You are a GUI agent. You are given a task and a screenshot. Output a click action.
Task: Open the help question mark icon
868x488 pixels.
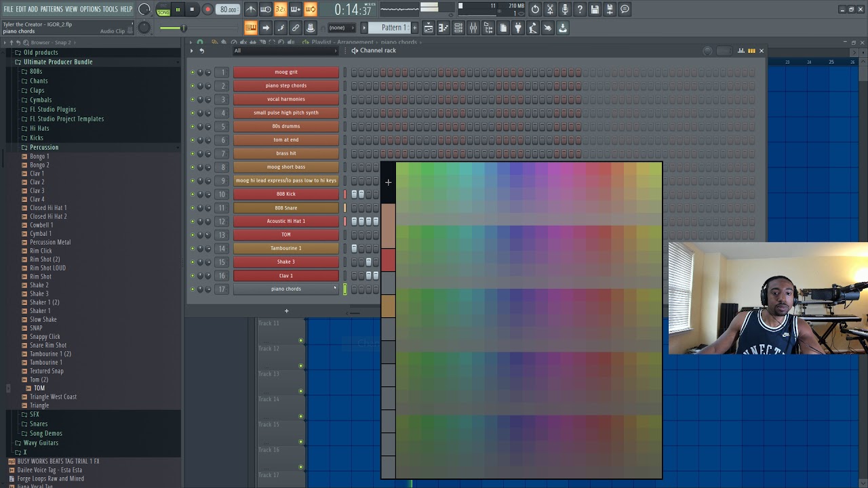click(x=580, y=9)
